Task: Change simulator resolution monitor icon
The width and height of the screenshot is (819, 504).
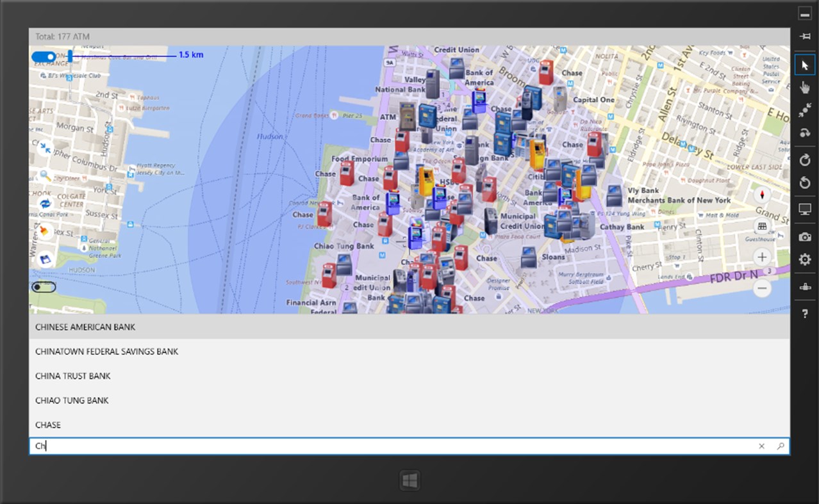Action: pos(805,209)
